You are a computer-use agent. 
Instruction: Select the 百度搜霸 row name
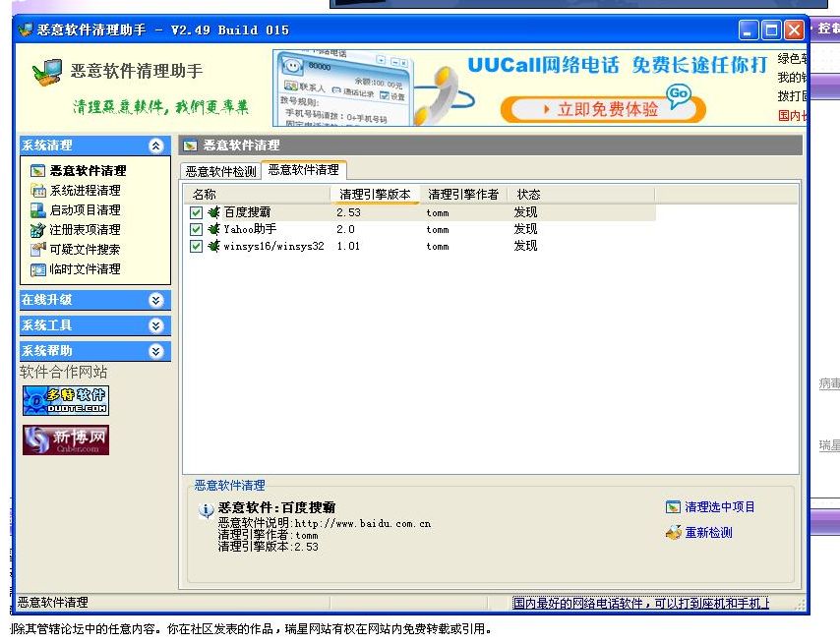point(247,212)
